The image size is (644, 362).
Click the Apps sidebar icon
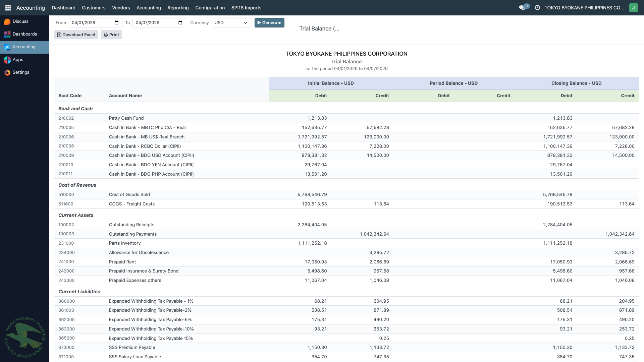pyautogui.click(x=7, y=60)
